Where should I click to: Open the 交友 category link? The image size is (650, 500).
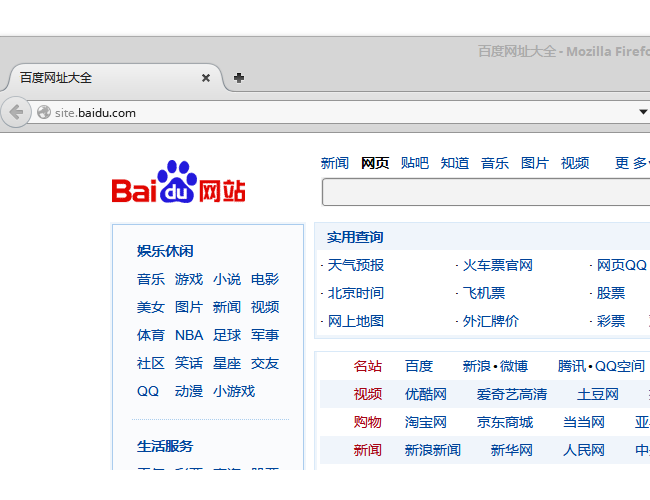265,363
